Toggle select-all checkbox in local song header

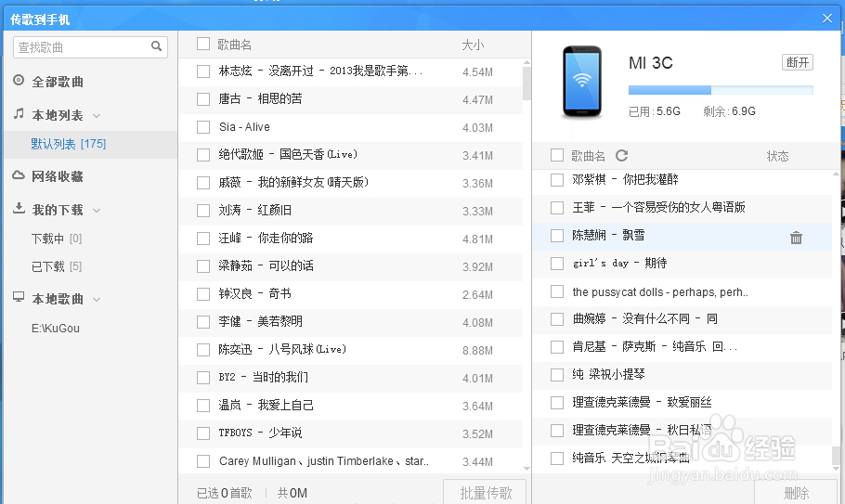point(203,44)
